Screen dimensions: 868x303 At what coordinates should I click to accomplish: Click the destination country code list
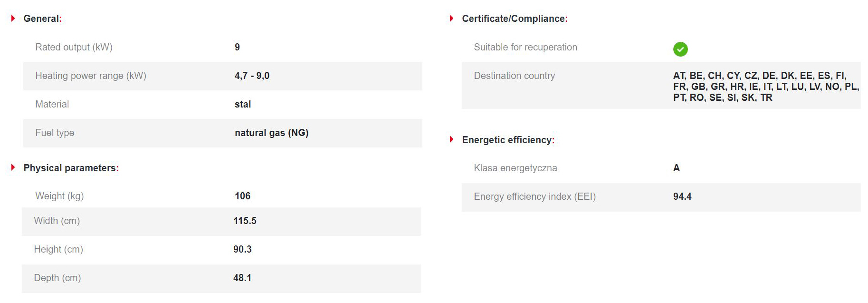click(x=766, y=87)
